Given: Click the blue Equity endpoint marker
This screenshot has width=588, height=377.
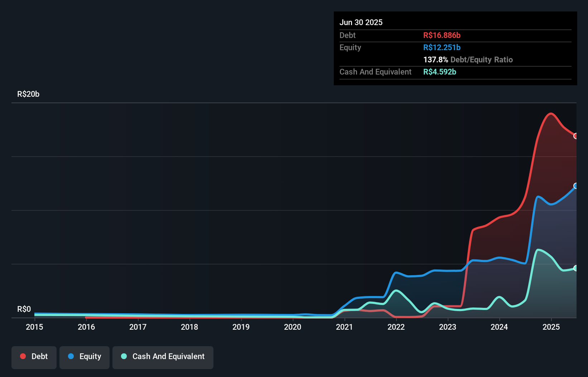Looking at the screenshot, I should tap(576, 186).
